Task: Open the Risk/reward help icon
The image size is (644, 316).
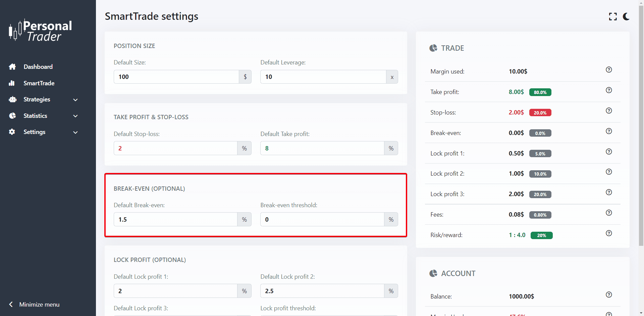Action: click(609, 233)
